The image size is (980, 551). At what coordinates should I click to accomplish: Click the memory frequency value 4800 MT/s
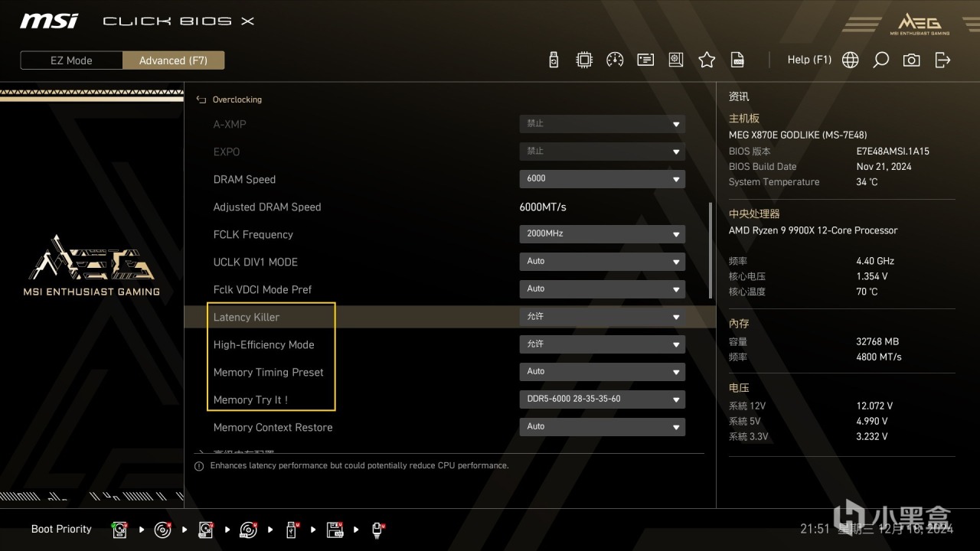point(879,357)
